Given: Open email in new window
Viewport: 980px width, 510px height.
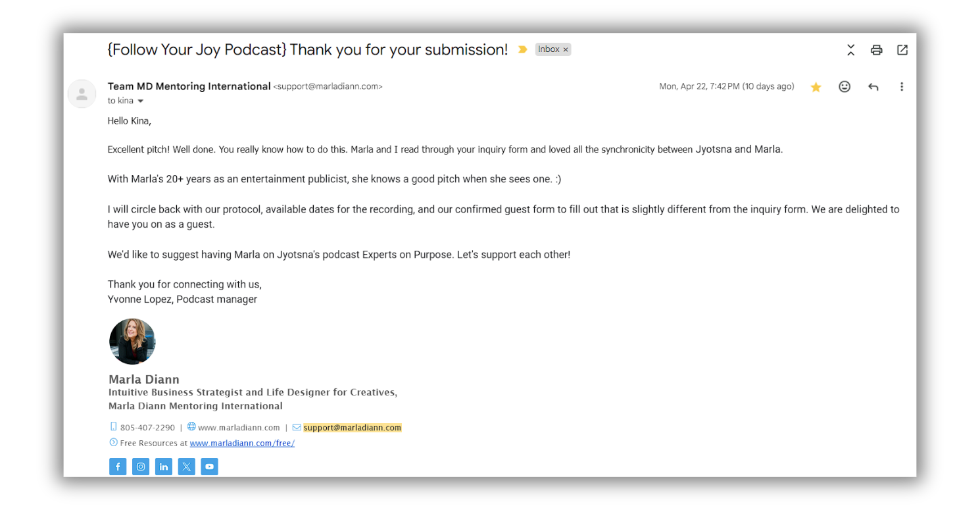Looking at the screenshot, I should (x=902, y=50).
